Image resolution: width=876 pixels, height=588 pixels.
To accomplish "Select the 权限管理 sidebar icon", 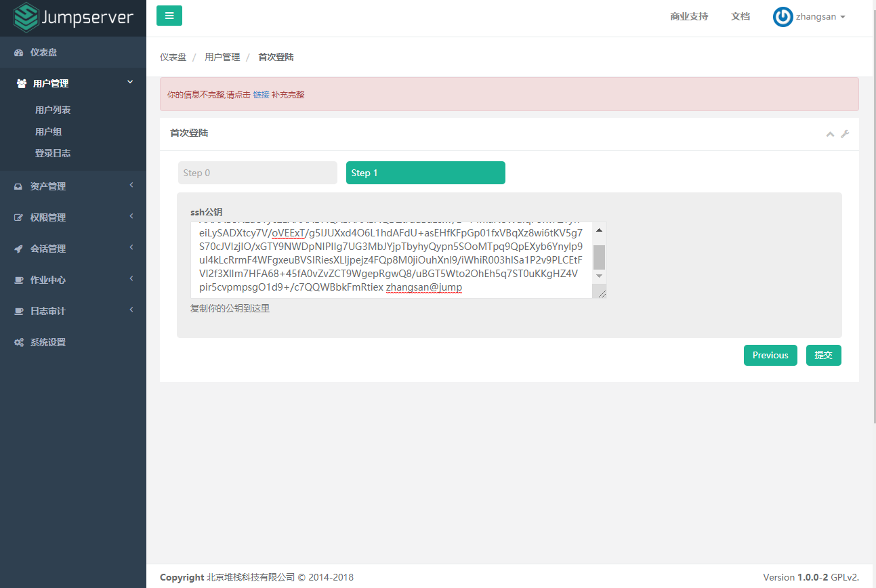I will tap(17, 217).
